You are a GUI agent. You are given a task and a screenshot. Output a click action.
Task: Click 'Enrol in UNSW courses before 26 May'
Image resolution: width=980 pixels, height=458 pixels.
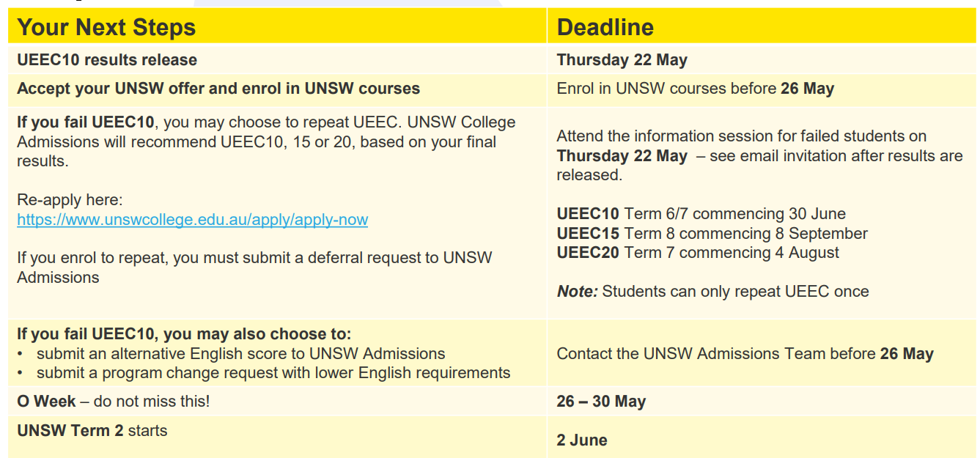695,89
